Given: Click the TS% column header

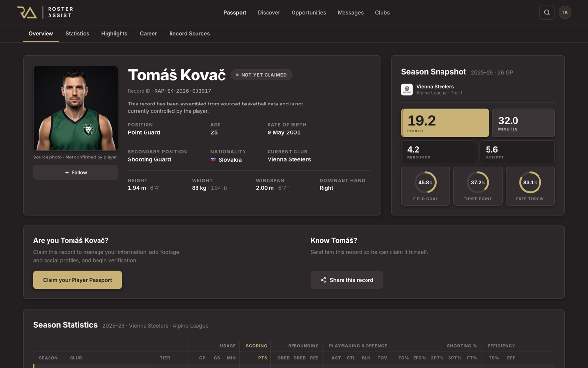Looking at the screenshot, I should [x=494, y=358].
